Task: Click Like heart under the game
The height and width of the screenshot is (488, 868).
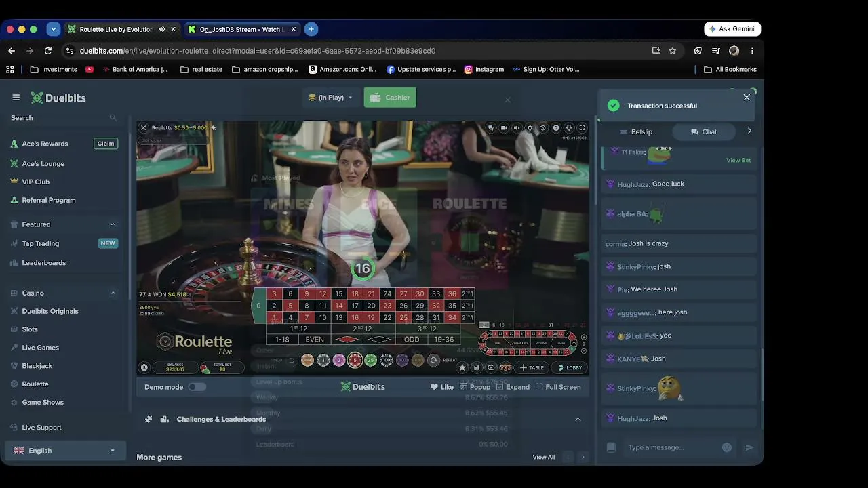Action: [442, 387]
